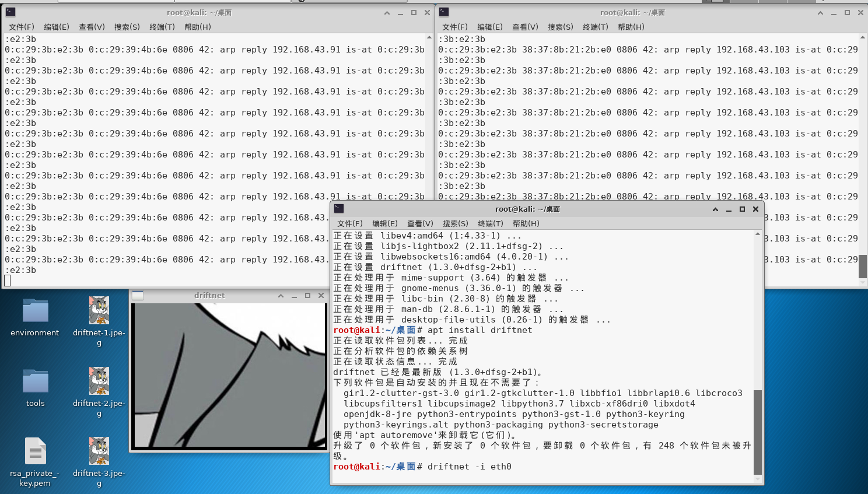Image resolution: width=868 pixels, height=494 pixels.
Task: Maximize the right terminal window
Action: point(847,13)
